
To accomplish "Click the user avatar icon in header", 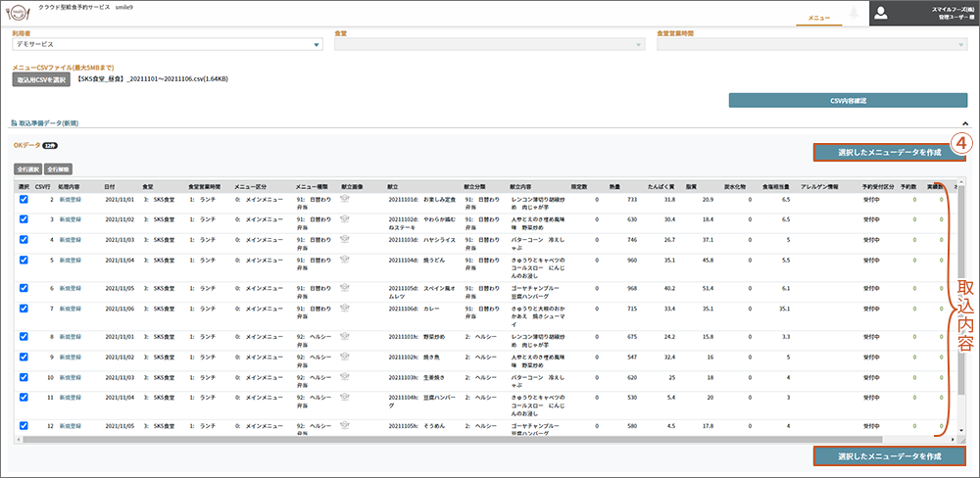I will pyautogui.click(x=881, y=14).
